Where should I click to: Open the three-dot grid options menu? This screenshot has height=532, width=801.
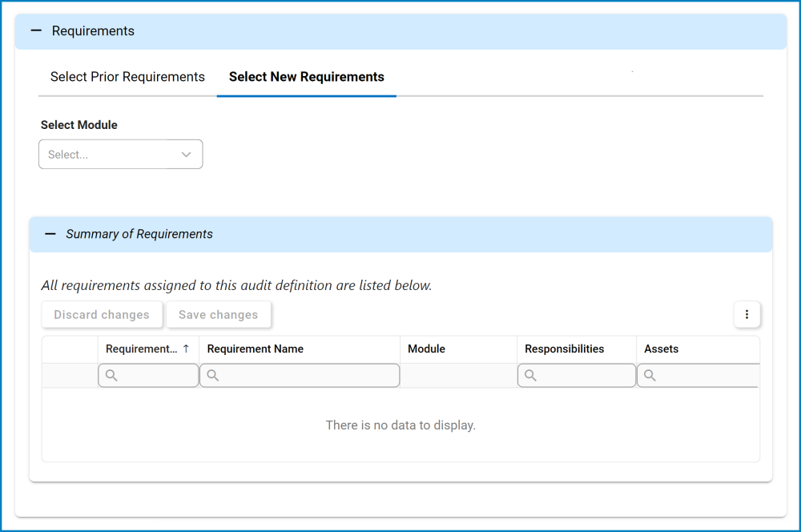pyautogui.click(x=747, y=315)
